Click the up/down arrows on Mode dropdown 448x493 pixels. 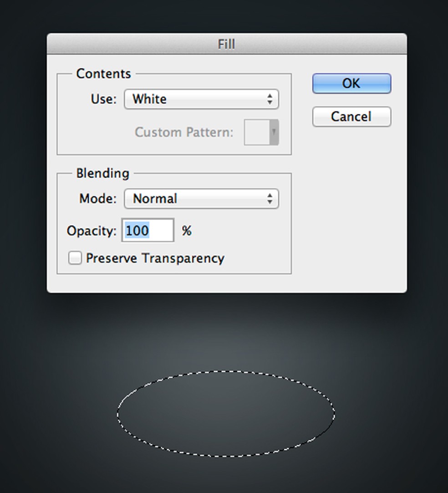pyautogui.click(x=270, y=199)
